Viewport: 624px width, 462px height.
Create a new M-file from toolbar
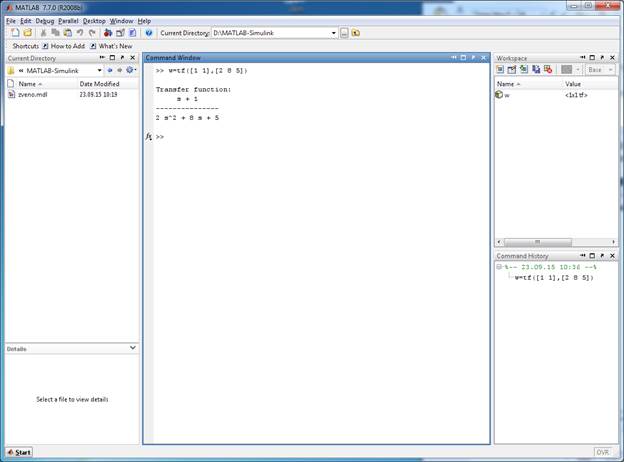15,33
